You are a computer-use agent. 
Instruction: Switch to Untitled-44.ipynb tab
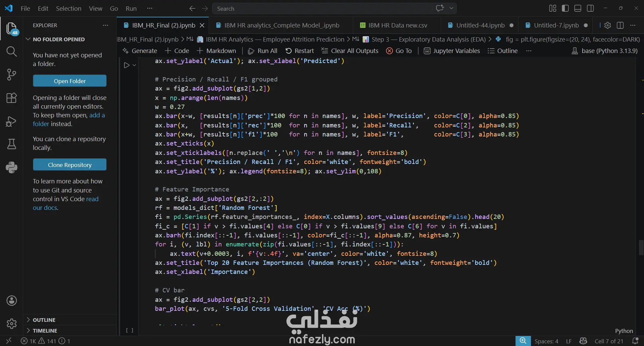[480, 25]
